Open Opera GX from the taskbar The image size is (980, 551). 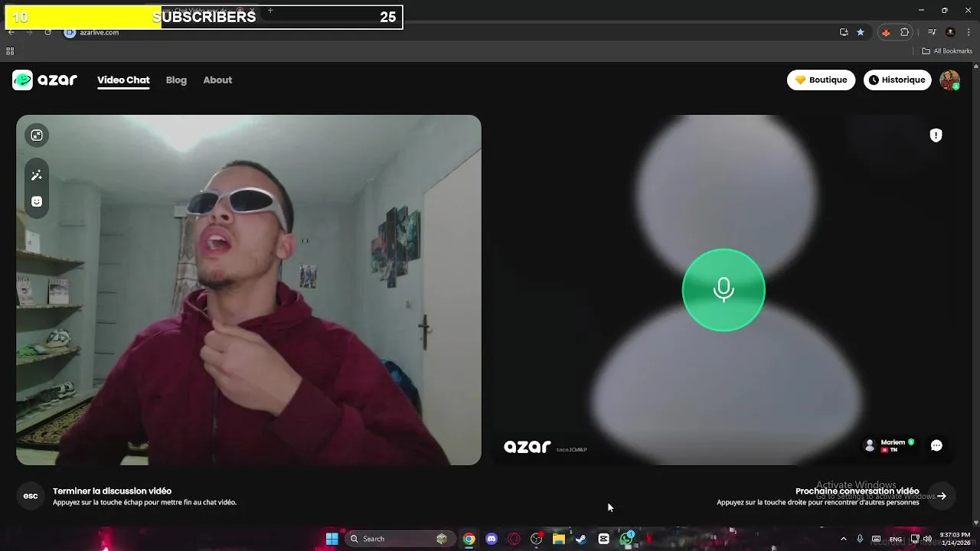[514, 539]
